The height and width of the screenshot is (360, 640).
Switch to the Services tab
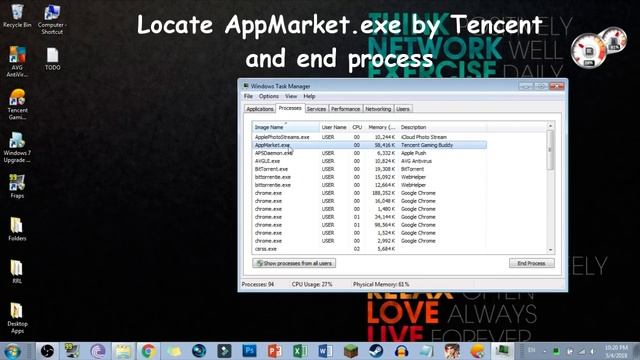click(316, 109)
